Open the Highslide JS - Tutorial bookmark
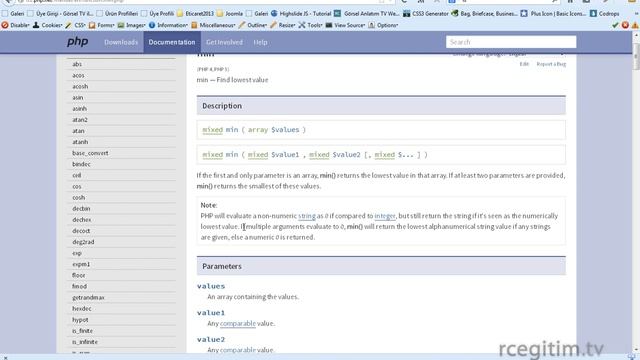 pyautogui.click(x=301, y=13)
